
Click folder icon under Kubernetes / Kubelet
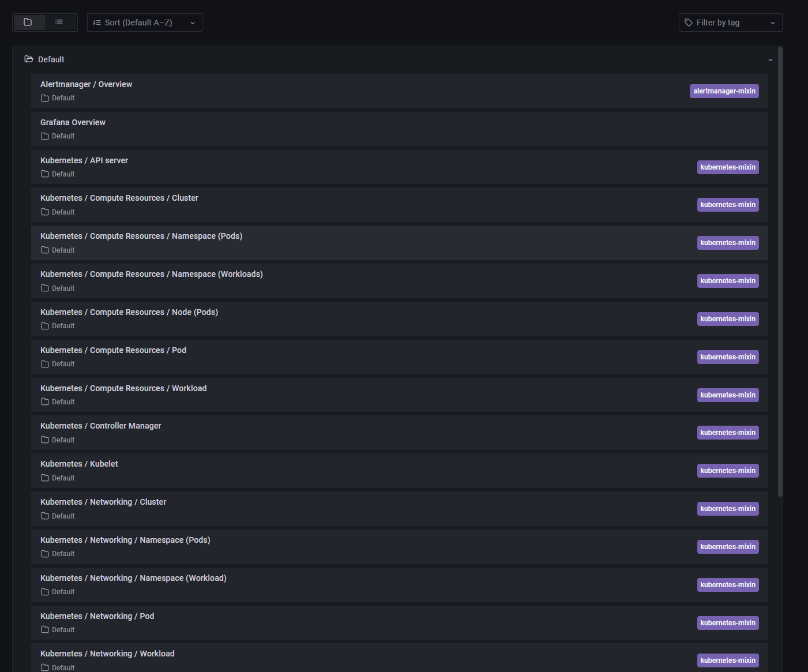click(x=45, y=478)
